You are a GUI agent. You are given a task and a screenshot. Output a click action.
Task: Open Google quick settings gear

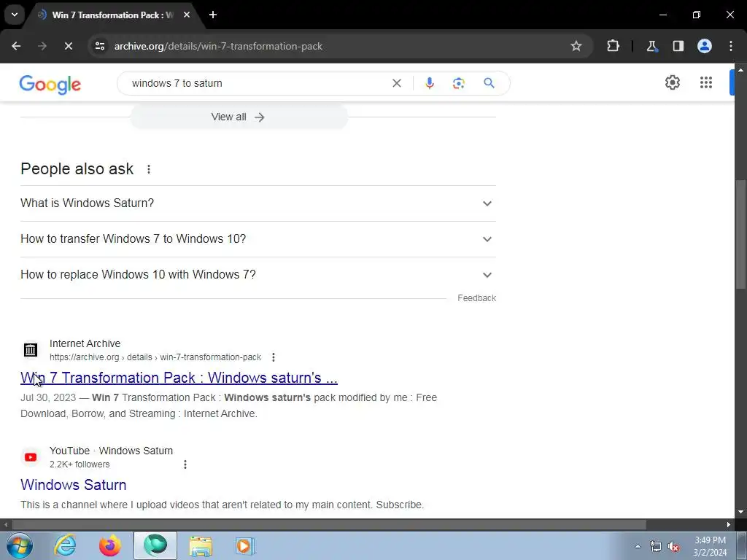point(672,82)
